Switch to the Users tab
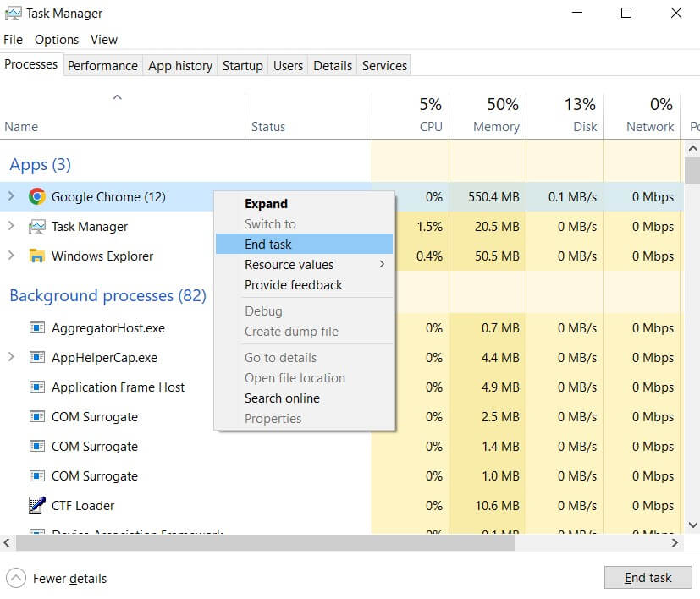Image resolution: width=700 pixels, height=599 pixels. (288, 66)
